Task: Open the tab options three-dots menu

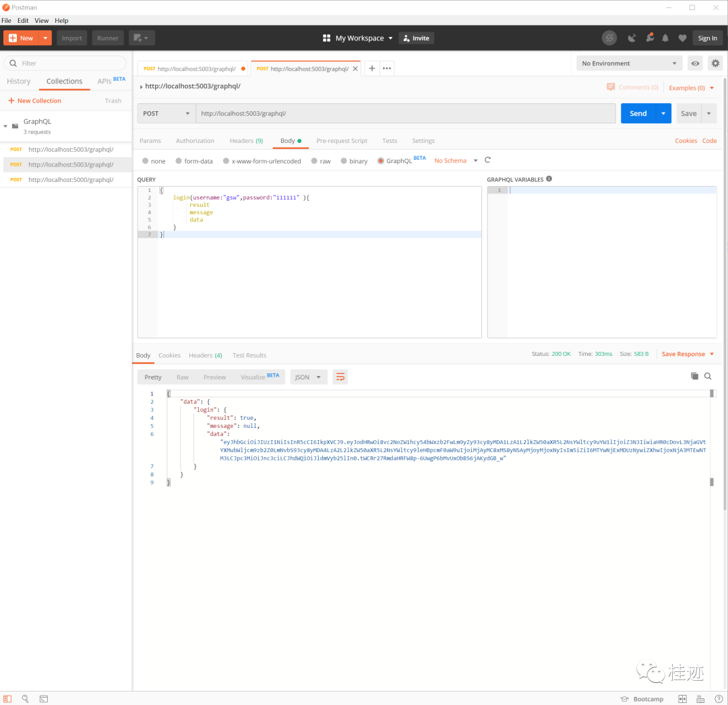Action: 387,68
